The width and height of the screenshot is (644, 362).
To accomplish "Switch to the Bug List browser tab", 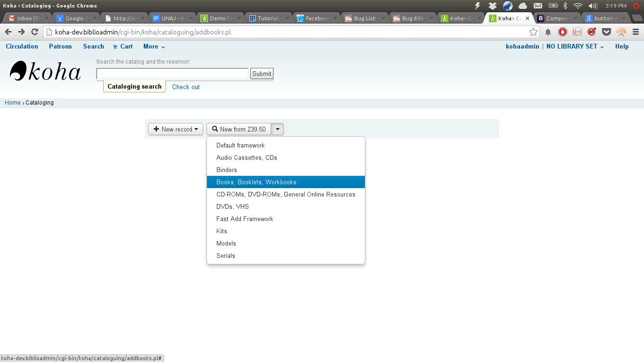I will click(x=364, y=18).
